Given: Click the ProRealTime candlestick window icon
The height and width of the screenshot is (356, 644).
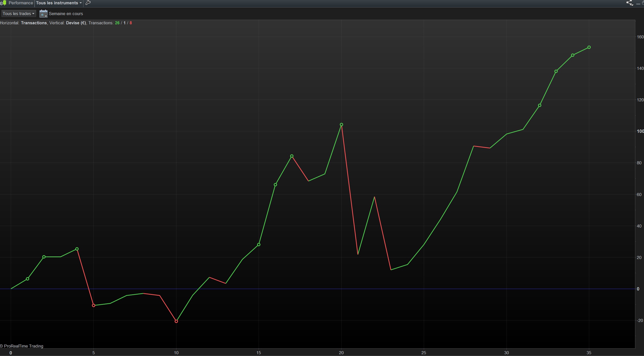Looking at the screenshot, I should point(3,3).
